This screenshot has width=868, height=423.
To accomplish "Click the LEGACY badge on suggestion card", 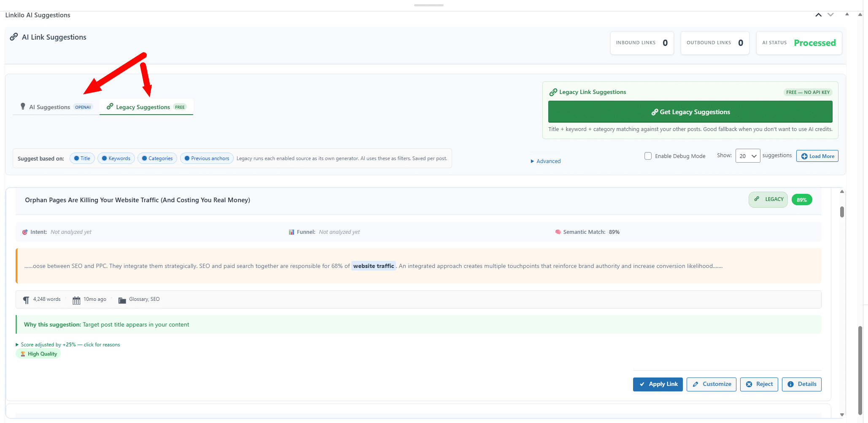I will [768, 199].
